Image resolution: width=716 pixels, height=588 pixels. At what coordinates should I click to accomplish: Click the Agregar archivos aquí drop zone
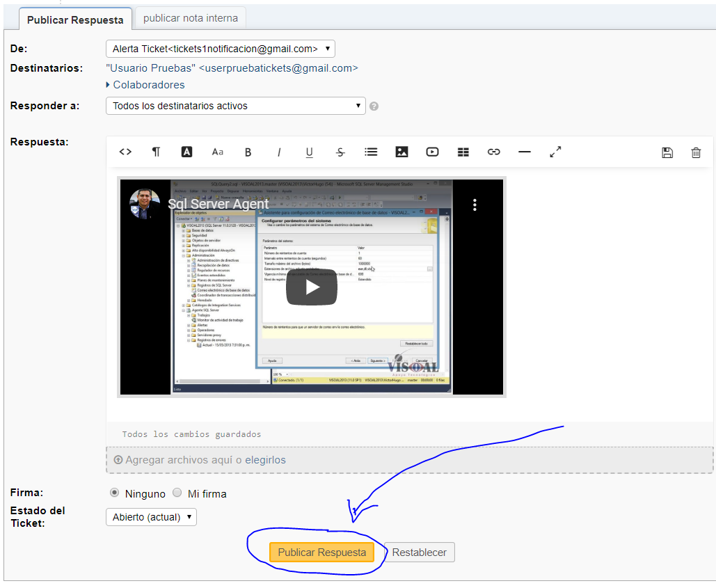tap(409, 460)
